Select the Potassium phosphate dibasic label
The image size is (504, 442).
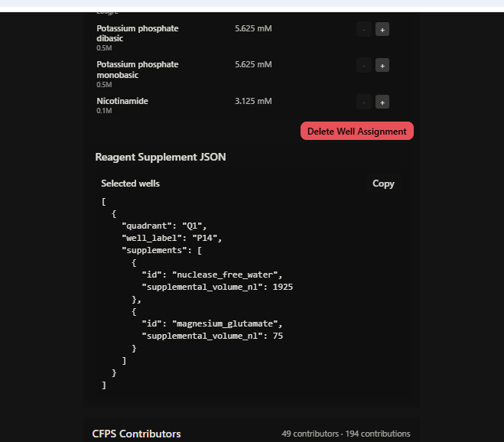[x=137, y=33]
